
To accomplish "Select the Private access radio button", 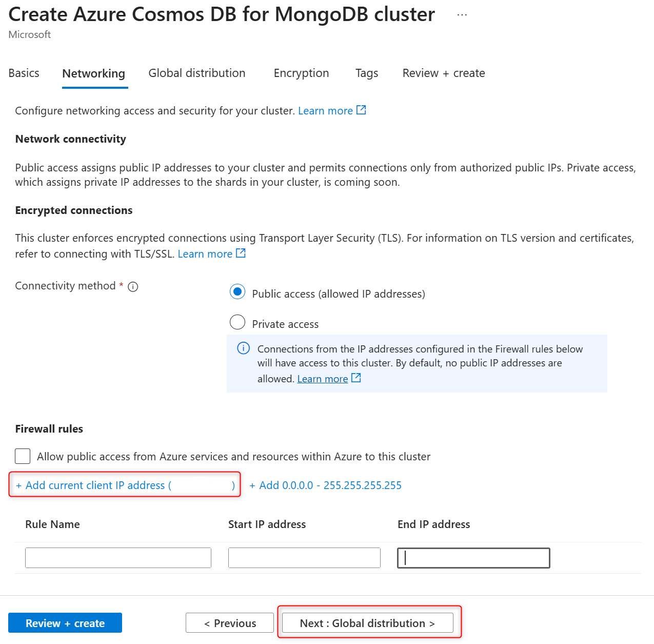I will [x=237, y=322].
